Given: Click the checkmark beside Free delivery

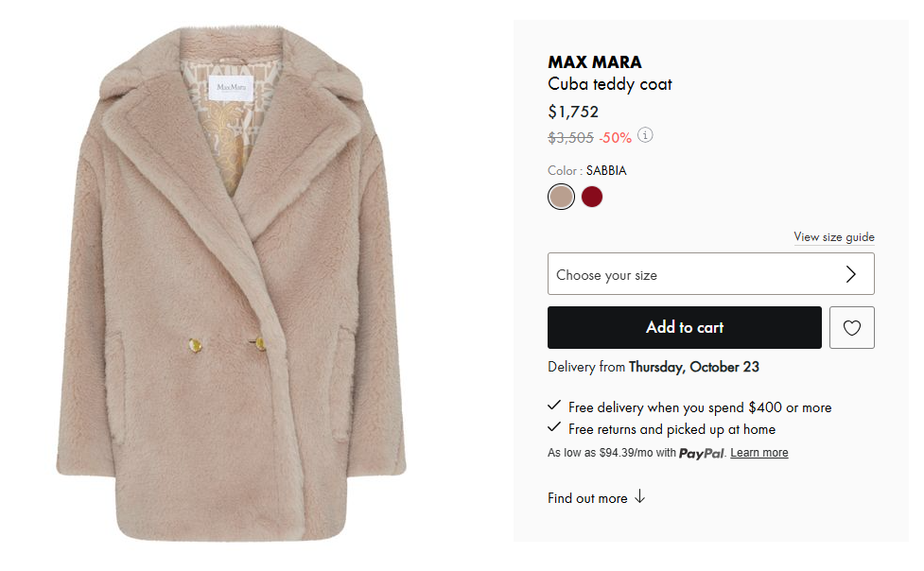Looking at the screenshot, I should pos(554,406).
